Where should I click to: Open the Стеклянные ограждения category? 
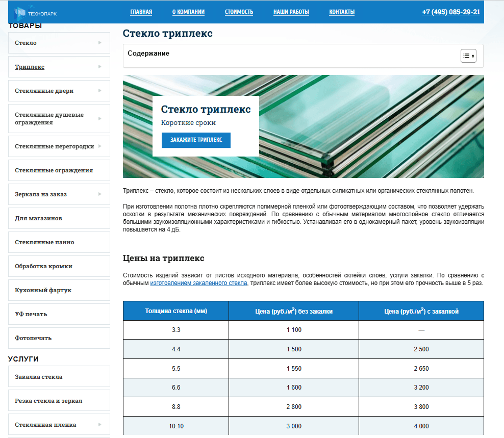pos(59,170)
